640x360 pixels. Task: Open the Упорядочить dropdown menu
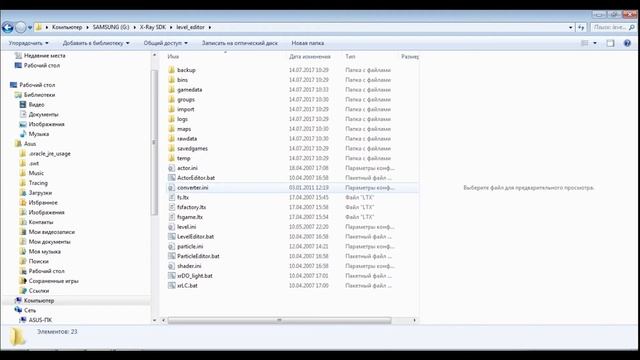tap(29, 43)
